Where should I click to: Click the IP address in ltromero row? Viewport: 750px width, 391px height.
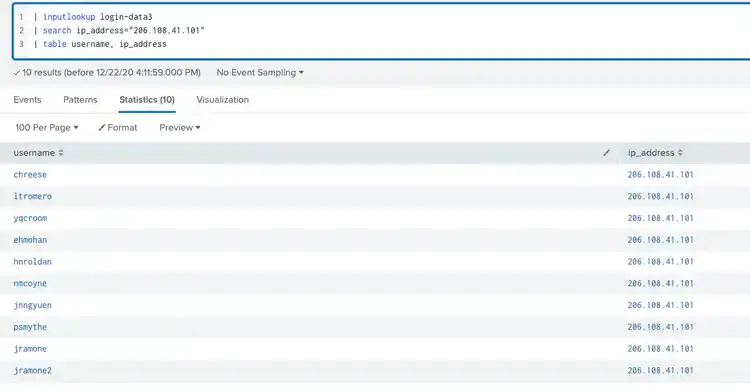tap(661, 196)
